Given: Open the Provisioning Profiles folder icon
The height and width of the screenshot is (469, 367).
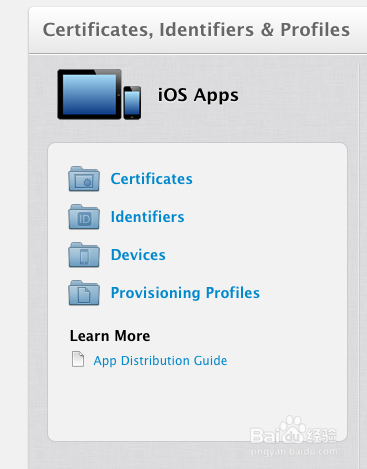Looking at the screenshot, I should click(84, 293).
